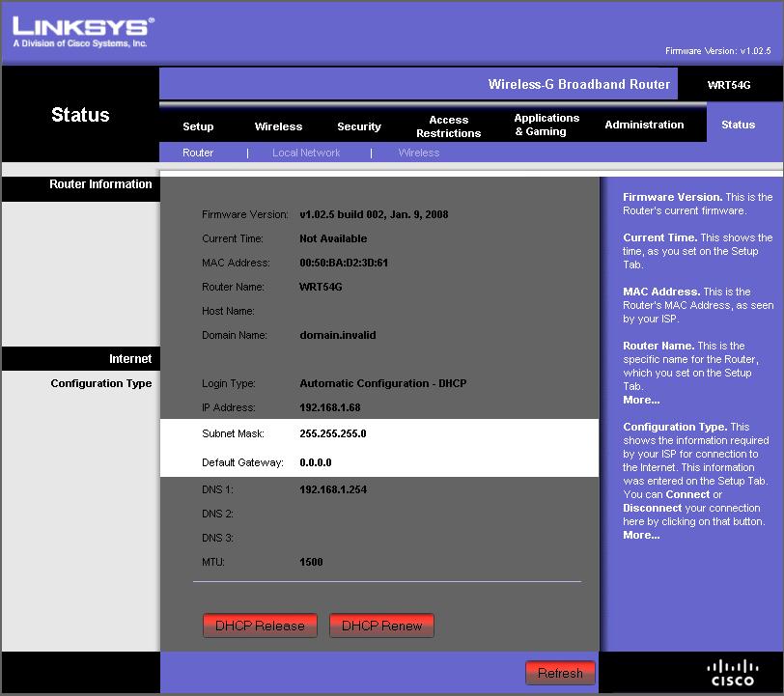Select subnet mask 255.255.255.0
Screen dimensions: 784x696
pyautogui.click(x=333, y=433)
